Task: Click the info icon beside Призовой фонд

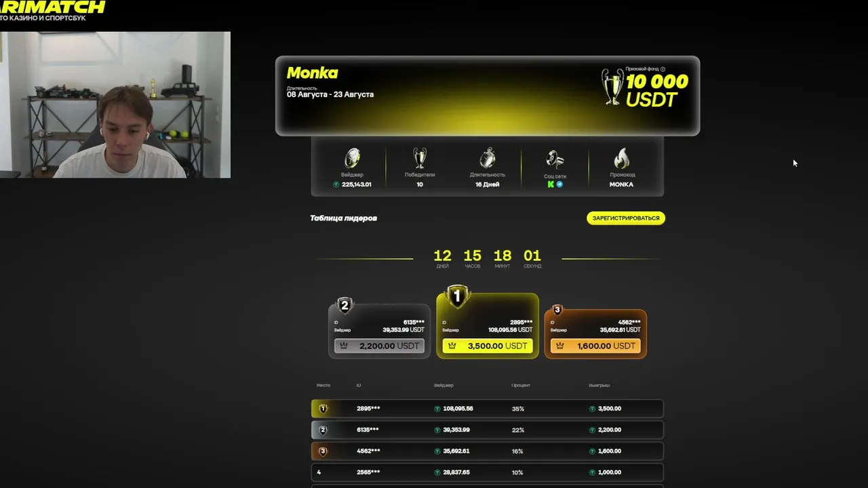Action: (x=663, y=69)
